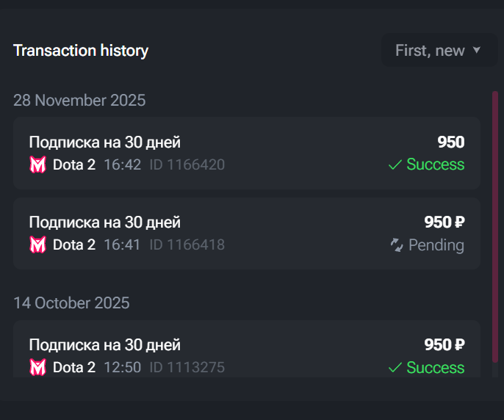Open the pending 16:41 transaction card

tap(246, 233)
